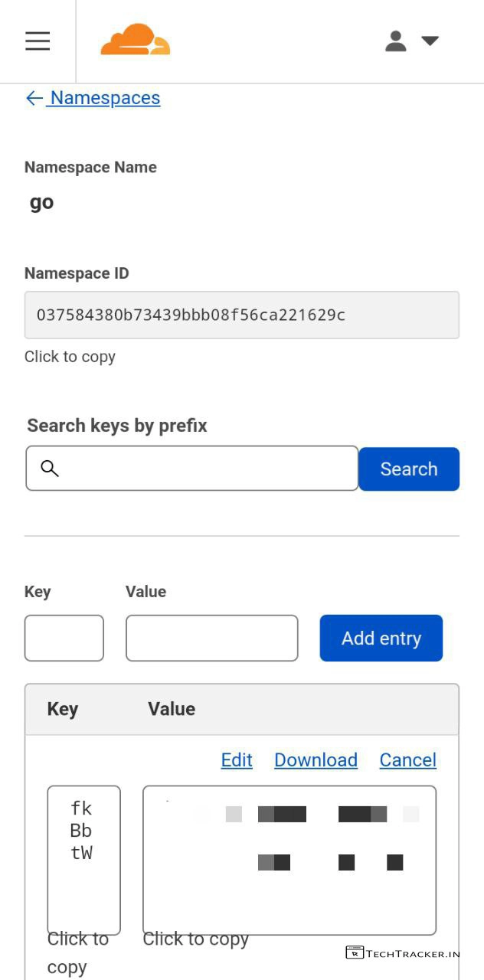Focus the Search keys by prefix field
The width and height of the screenshot is (484, 980).
click(207, 469)
